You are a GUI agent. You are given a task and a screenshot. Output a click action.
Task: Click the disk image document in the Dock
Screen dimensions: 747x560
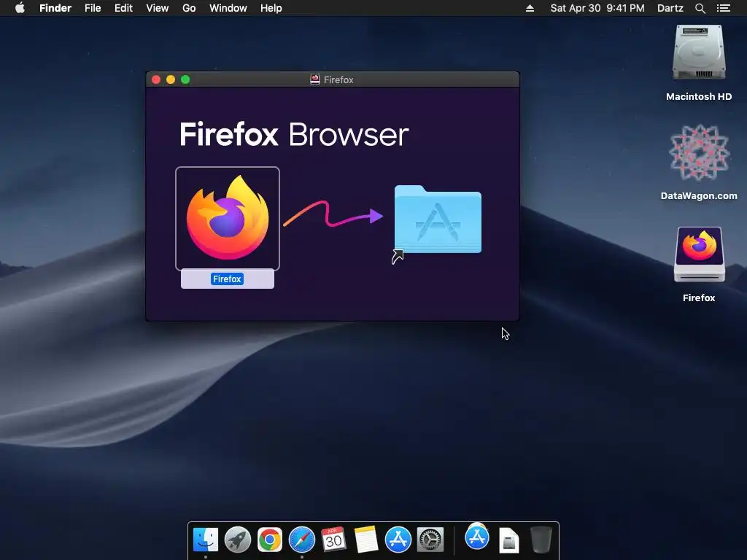pos(508,540)
